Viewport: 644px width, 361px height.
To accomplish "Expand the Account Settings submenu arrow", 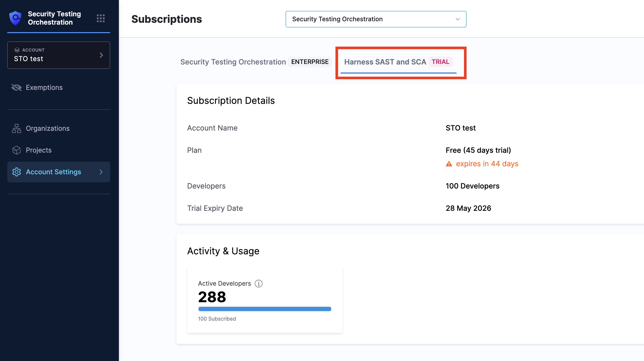I will tap(101, 172).
